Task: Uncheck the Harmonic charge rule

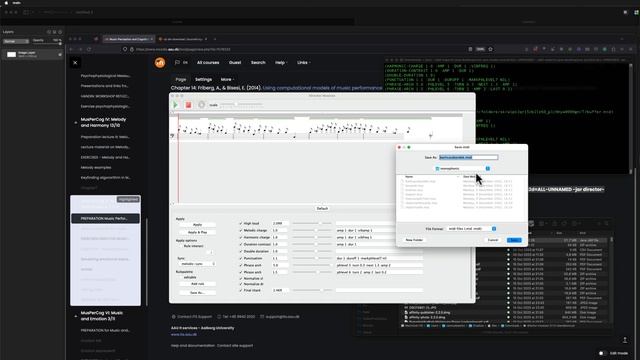Action: click(x=240, y=237)
